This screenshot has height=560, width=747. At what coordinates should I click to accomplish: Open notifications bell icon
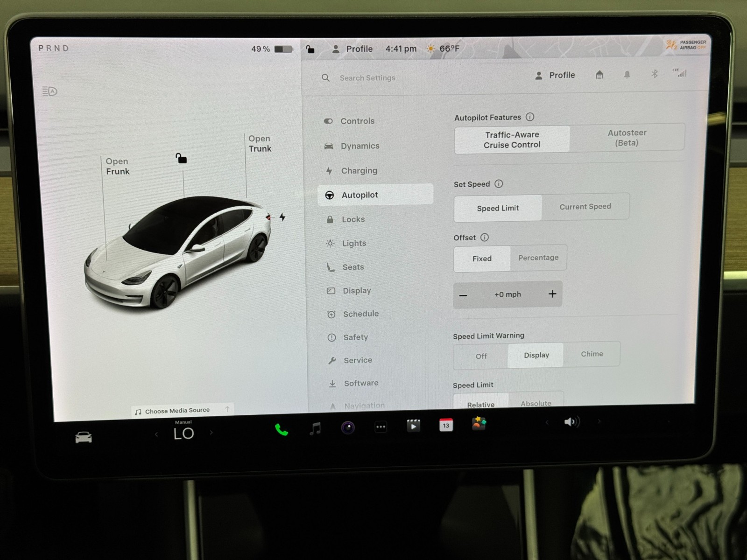tap(627, 75)
